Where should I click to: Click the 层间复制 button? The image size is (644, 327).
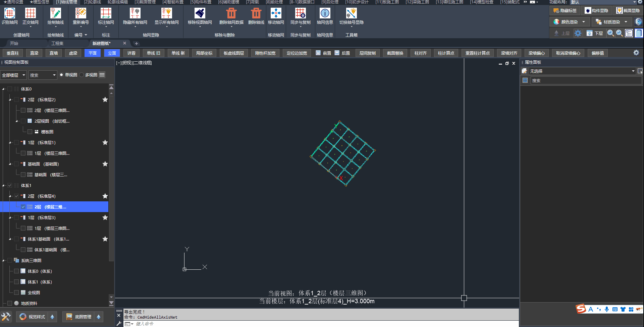[367, 53]
